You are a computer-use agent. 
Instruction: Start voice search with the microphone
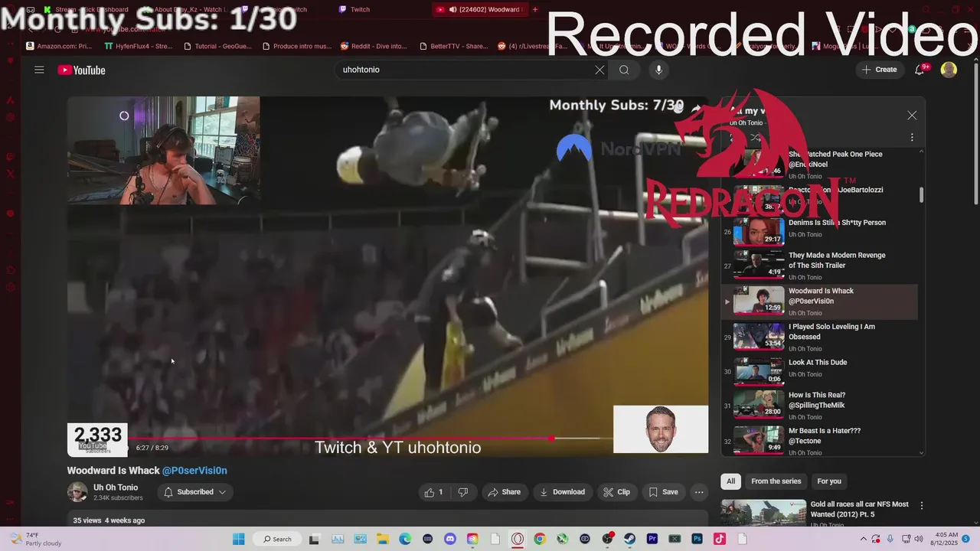(658, 70)
